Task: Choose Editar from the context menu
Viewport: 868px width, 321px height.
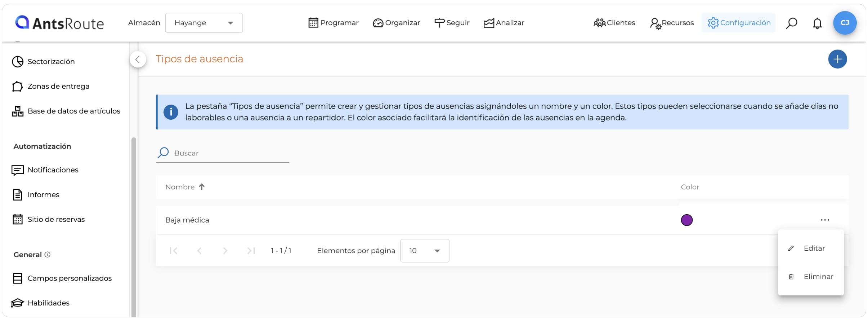Action: 810,248
